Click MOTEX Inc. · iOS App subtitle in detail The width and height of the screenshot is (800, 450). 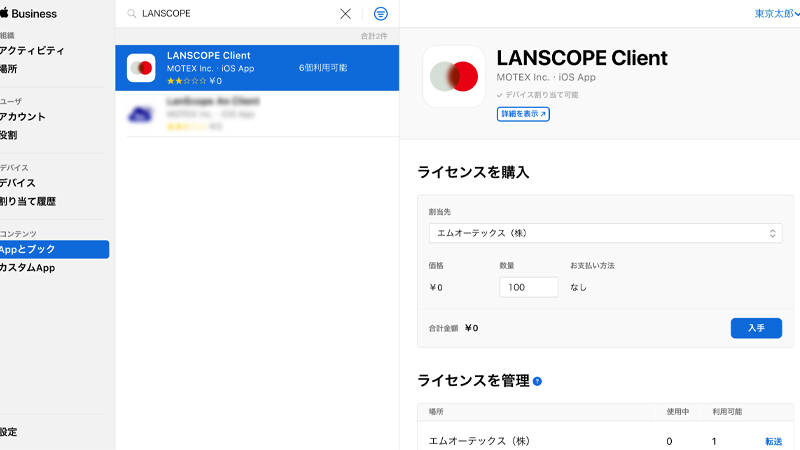tap(546, 78)
